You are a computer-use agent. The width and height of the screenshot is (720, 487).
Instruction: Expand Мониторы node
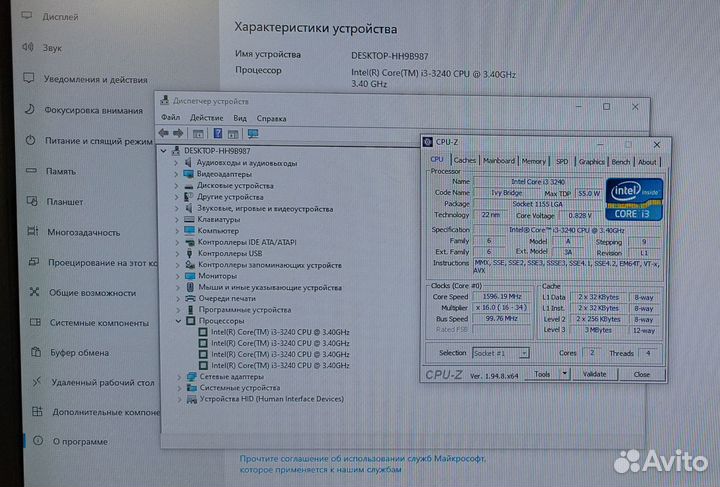tap(178, 276)
